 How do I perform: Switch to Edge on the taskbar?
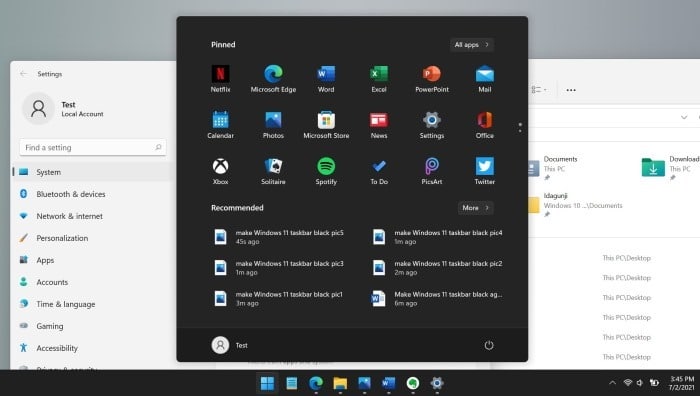click(316, 383)
